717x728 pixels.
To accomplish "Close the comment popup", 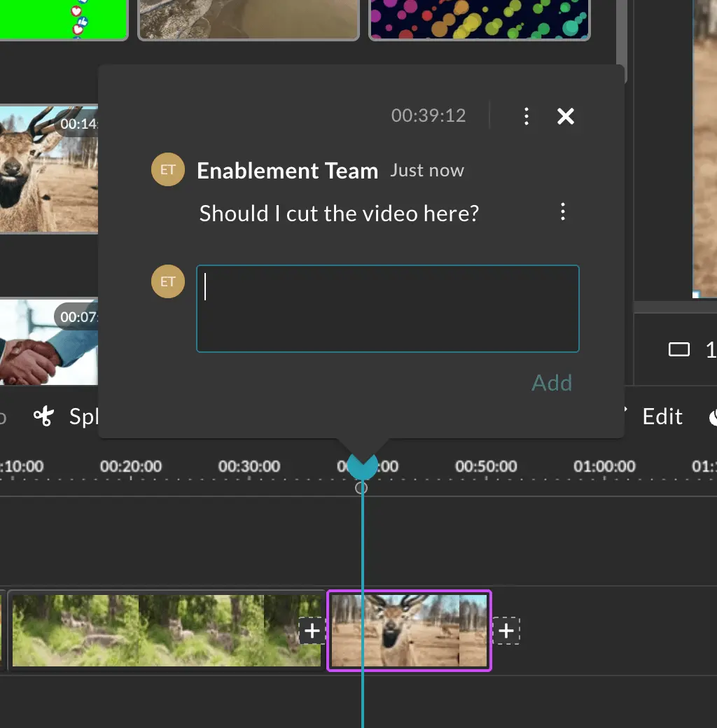I will 566,116.
